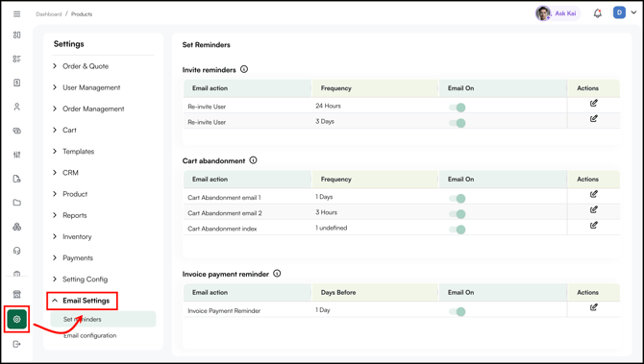Open the storefront icon in sidebar

(17, 294)
